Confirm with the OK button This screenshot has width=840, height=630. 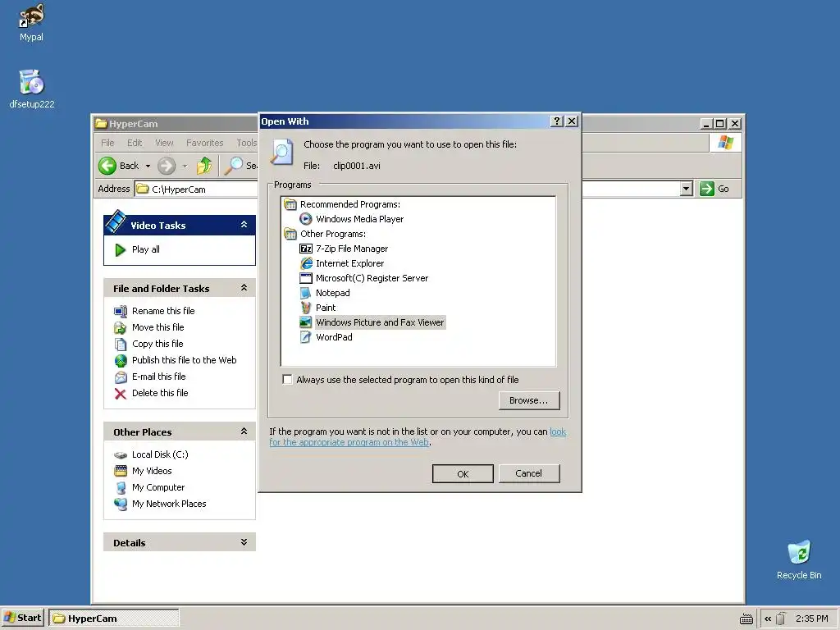pos(463,474)
